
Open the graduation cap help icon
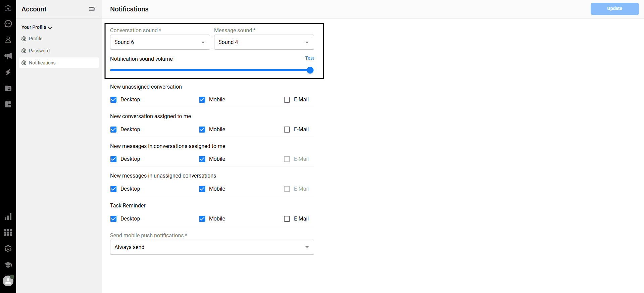8,265
